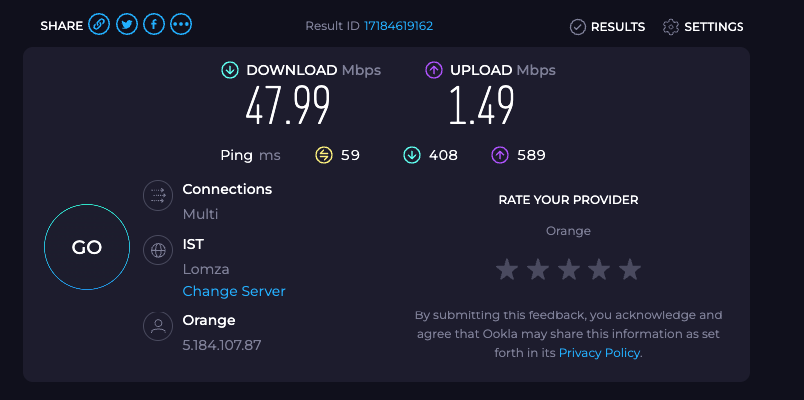
Task: Open Result ID 17184619162 link
Action: pos(398,26)
